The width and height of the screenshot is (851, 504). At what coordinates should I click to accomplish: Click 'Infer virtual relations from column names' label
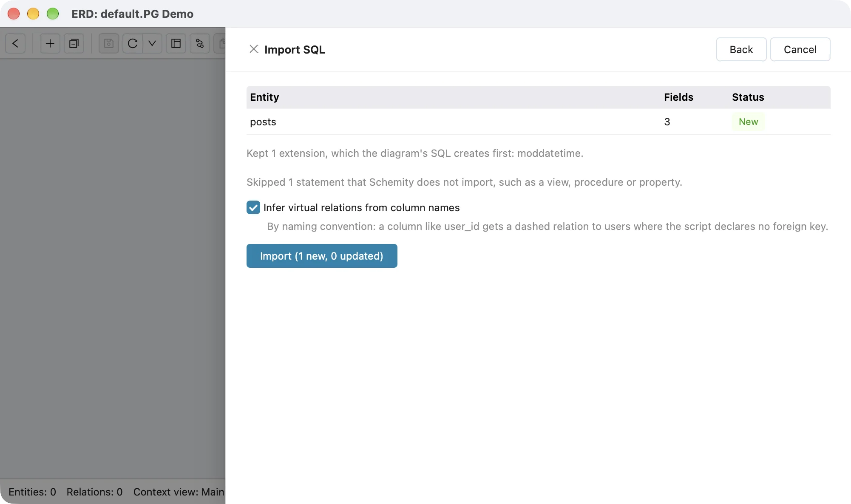362,208
